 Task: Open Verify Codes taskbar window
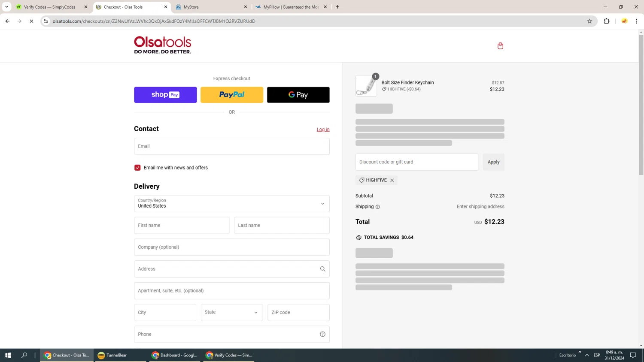pyautogui.click(x=229, y=355)
